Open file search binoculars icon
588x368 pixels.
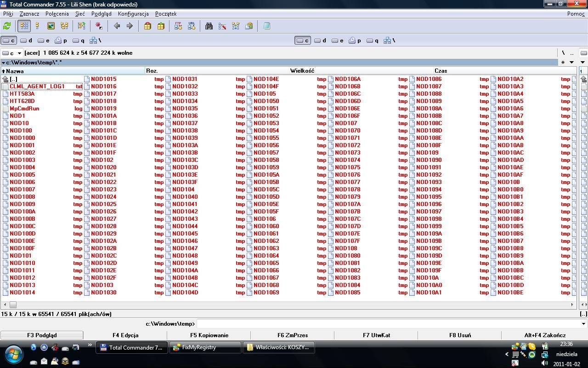pos(209,26)
